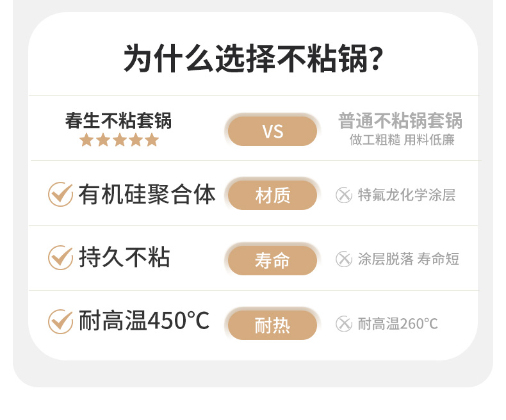
Task: Click the X icon beside 涂层脱落 寿命短
Action: click(344, 259)
